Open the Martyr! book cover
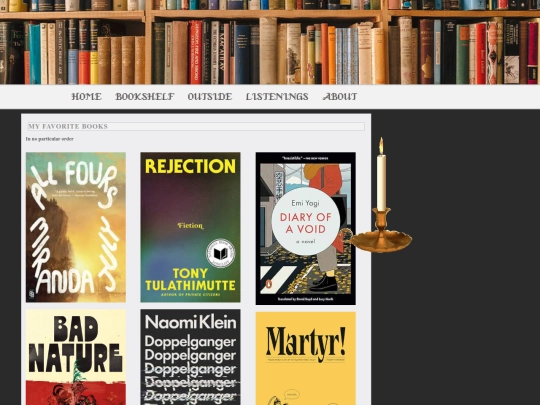Screen dimensions: 540x405 [x=305, y=358]
